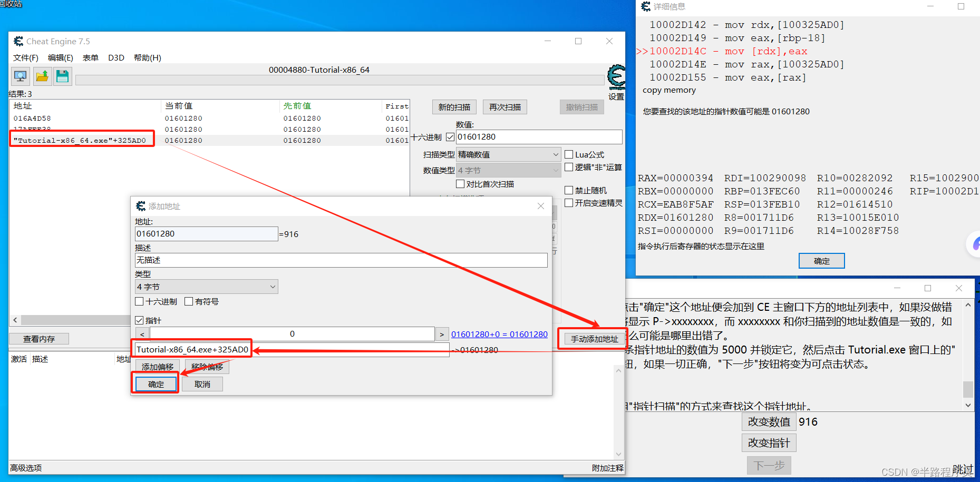The height and width of the screenshot is (482, 980).
Task: Confirm add address dialog with 确定
Action: [156, 384]
